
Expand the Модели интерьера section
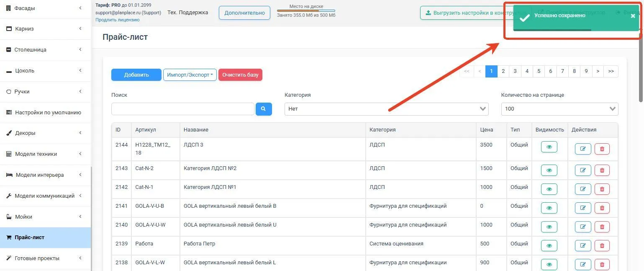click(x=45, y=175)
